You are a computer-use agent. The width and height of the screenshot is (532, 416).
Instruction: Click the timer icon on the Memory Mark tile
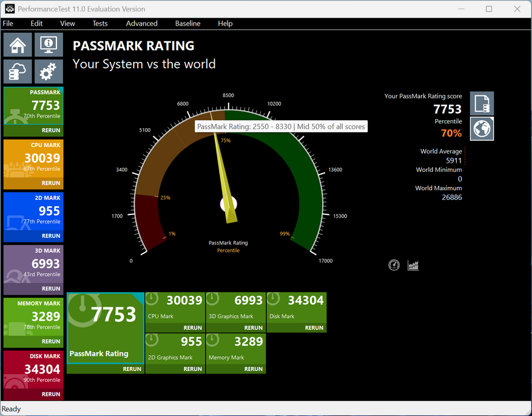point(212,340)
